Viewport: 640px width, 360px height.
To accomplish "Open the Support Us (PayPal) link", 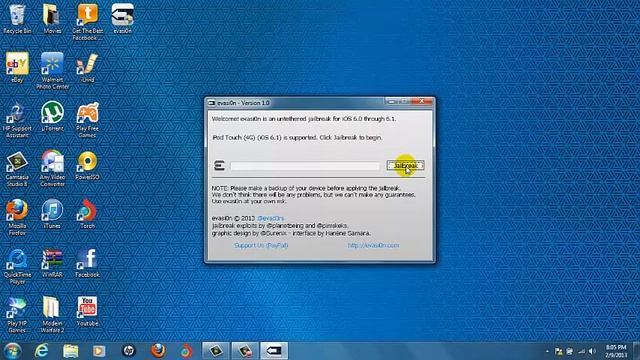I will (x=261, y=245).
